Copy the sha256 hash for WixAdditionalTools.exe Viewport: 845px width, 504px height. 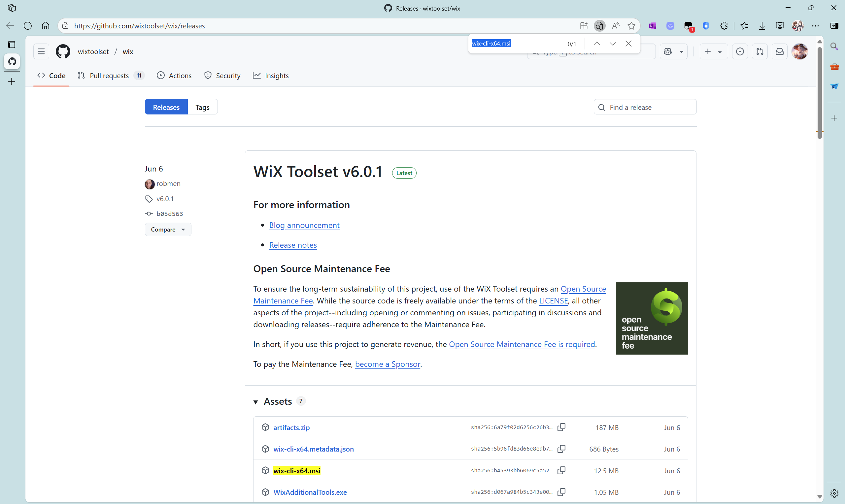click(x=562, y=492)
